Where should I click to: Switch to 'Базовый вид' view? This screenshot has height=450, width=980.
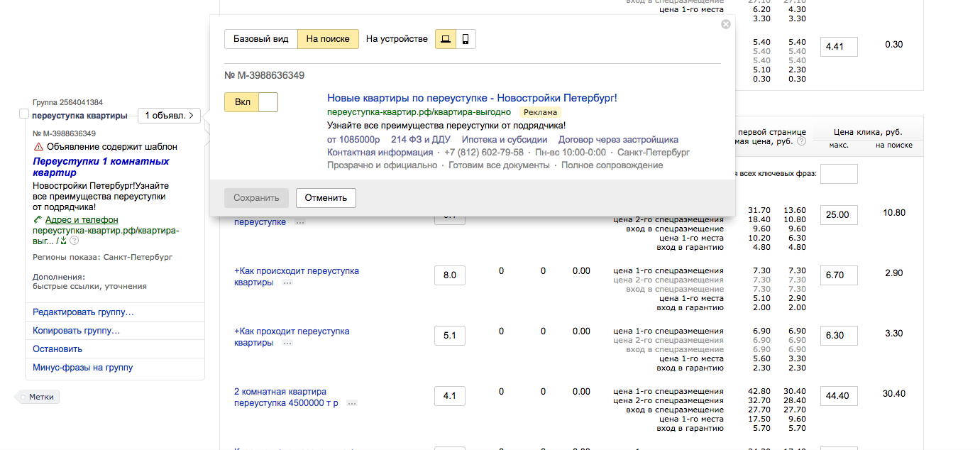point(261,39)
